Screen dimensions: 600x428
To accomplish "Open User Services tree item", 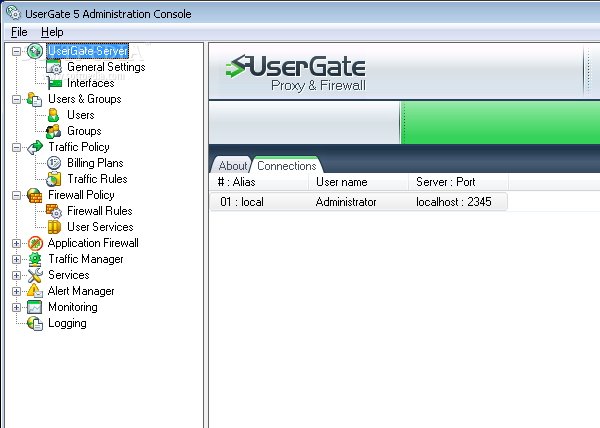I will [100, 227].
